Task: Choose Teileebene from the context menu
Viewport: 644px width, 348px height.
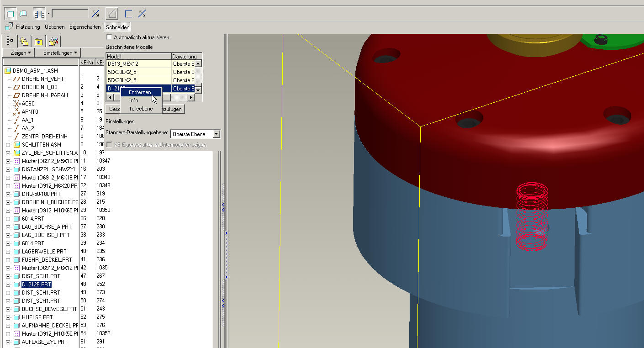Action: (x=141, y=109)
